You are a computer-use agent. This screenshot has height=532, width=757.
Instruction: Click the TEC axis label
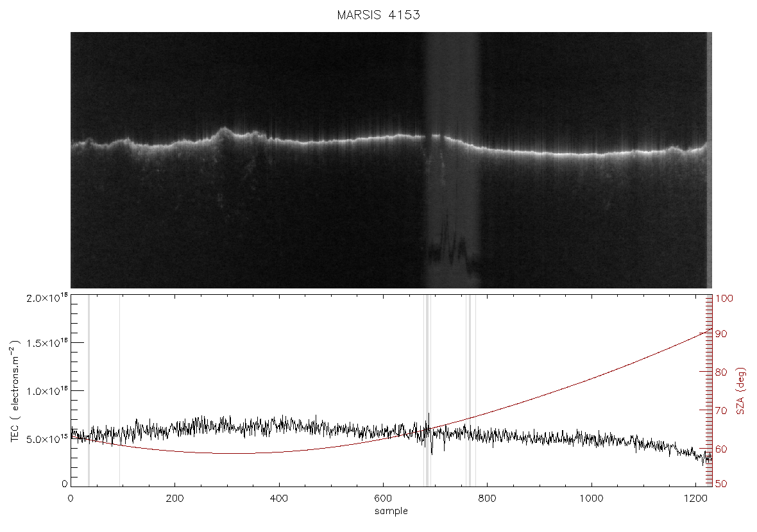point(15,391)
